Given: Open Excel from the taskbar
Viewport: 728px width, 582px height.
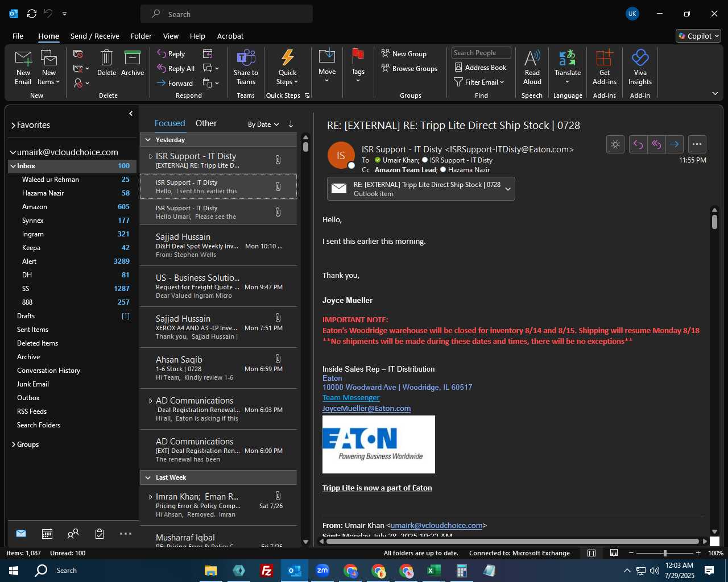Looking at the screenshot, I should [433, 571].
